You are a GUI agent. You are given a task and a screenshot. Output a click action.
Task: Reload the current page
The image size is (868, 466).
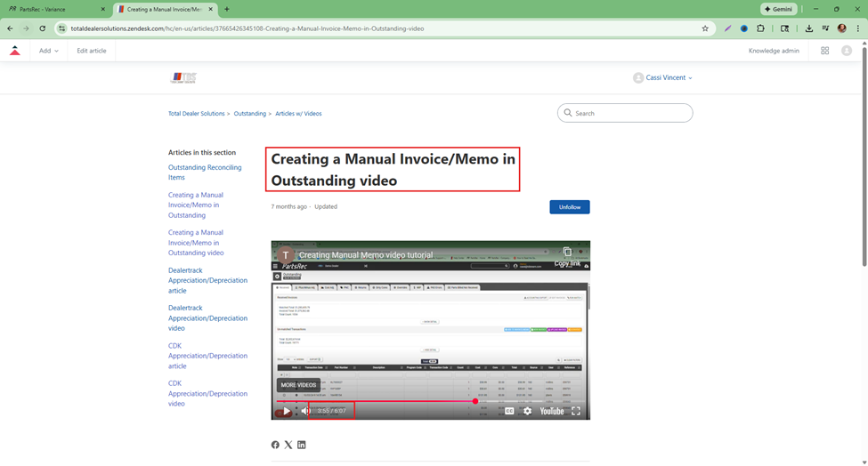[x=42, y=28]
